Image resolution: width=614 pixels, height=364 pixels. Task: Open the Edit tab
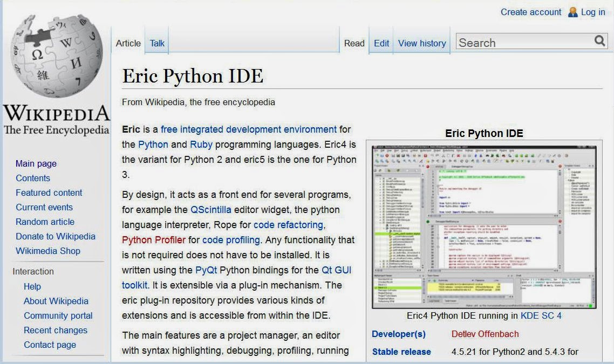[x=381, y=43]
